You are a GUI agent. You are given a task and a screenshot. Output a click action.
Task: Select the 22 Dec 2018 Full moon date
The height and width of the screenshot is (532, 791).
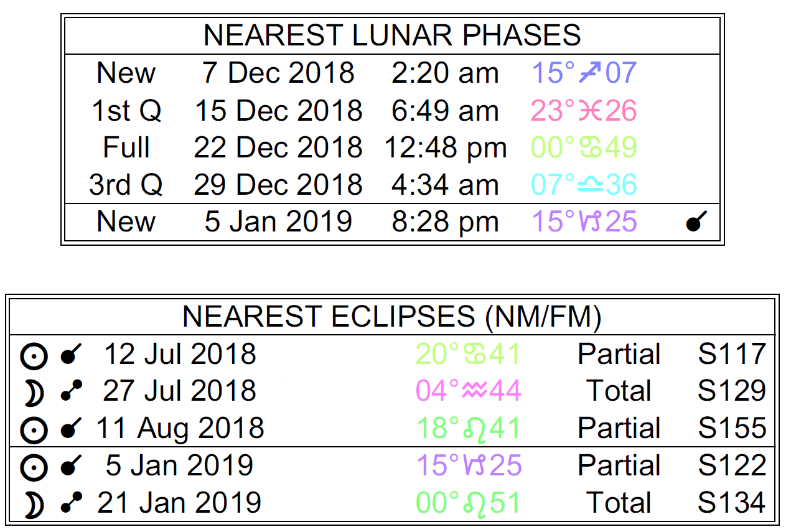point(278,148)
